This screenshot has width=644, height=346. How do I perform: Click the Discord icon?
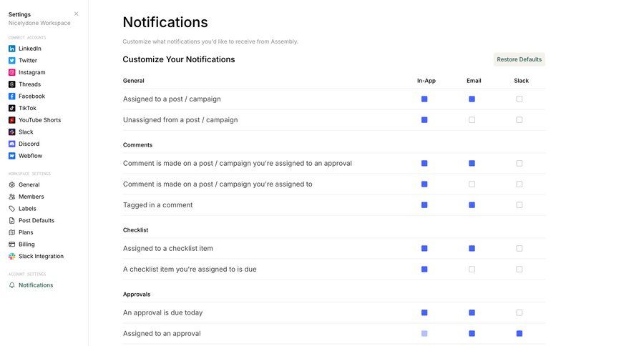[x=12, y=144]
